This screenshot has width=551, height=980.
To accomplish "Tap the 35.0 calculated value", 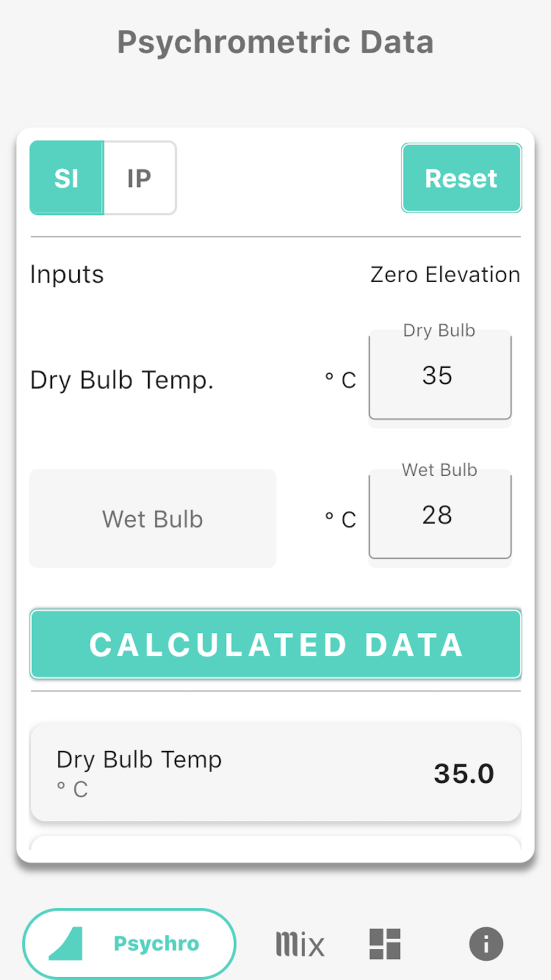I will pyautogui.click(x=463, y=773).
